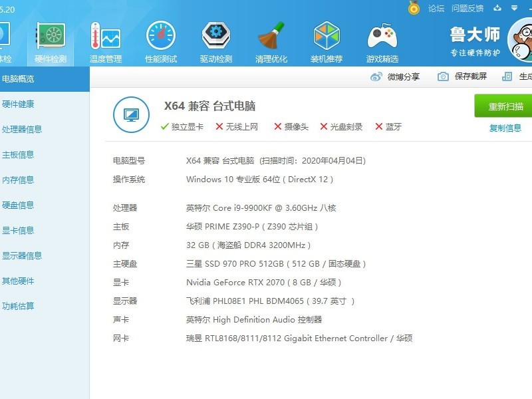Click the memory value 32 GB 海盗船 DDR4

[x=248, y=245]
